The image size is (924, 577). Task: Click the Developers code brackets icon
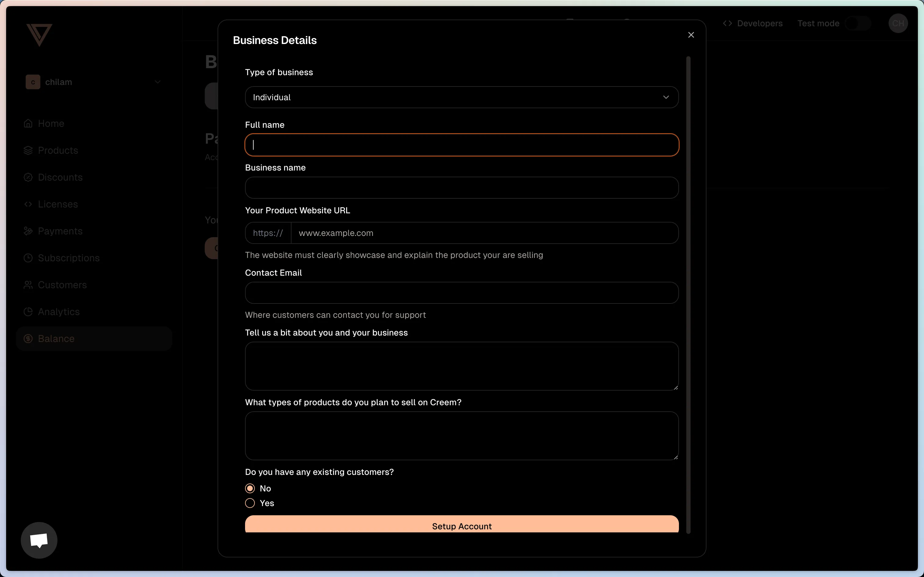(727, 23)
